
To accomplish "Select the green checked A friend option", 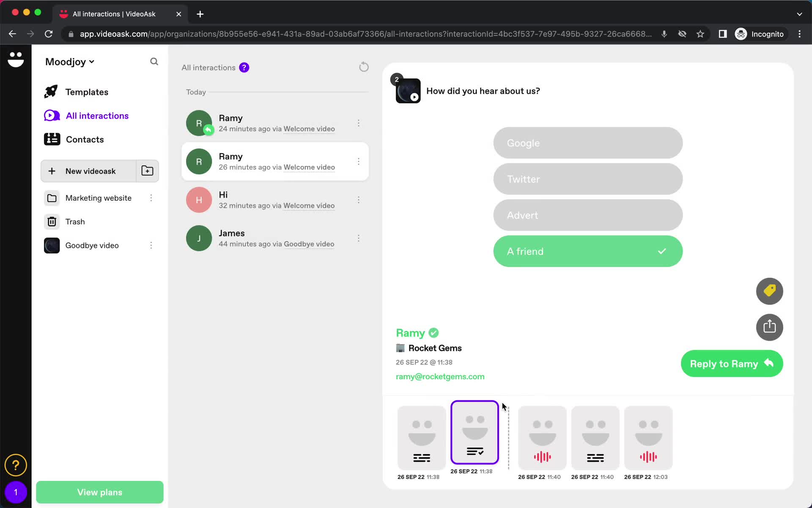I will point(587,251).
